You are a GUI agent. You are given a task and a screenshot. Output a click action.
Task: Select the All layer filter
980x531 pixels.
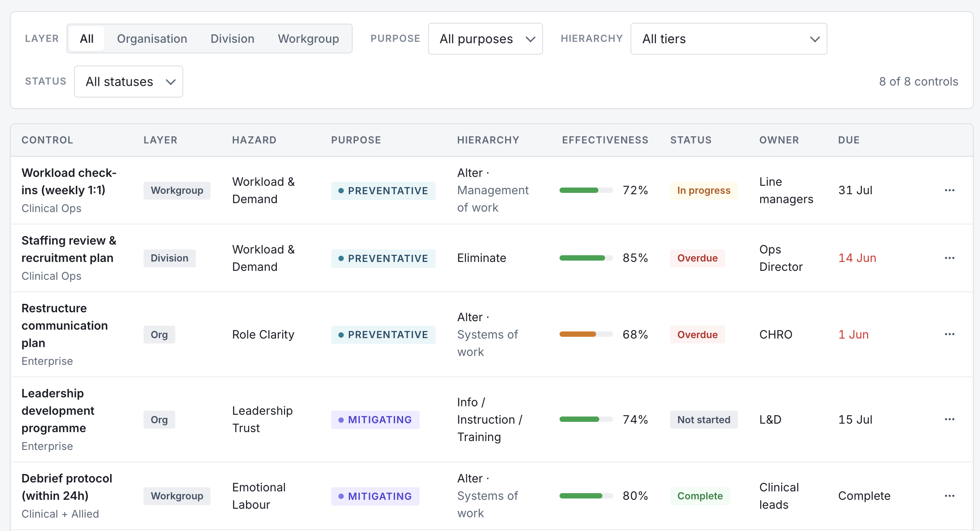tap(86, 39)
